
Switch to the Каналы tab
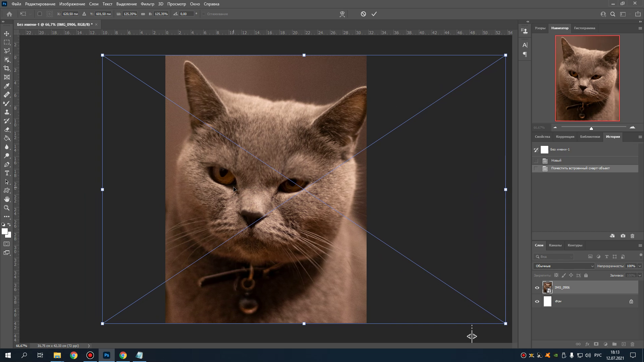click(555, 245)
